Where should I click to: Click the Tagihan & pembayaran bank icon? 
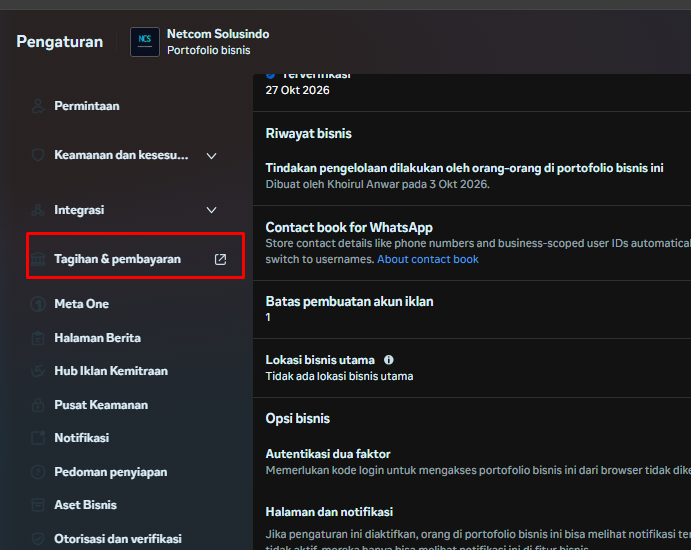click(38, 259)
